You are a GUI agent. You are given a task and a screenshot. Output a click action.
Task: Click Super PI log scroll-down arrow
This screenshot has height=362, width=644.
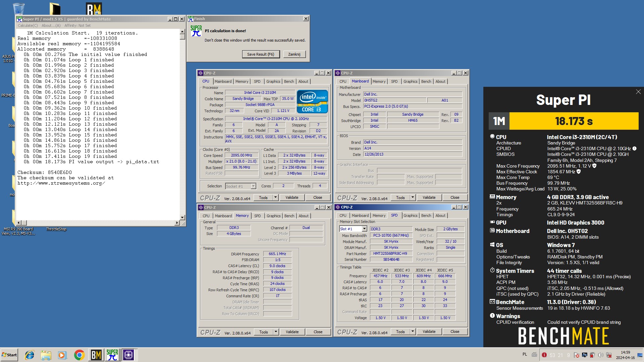click(182, 218)
